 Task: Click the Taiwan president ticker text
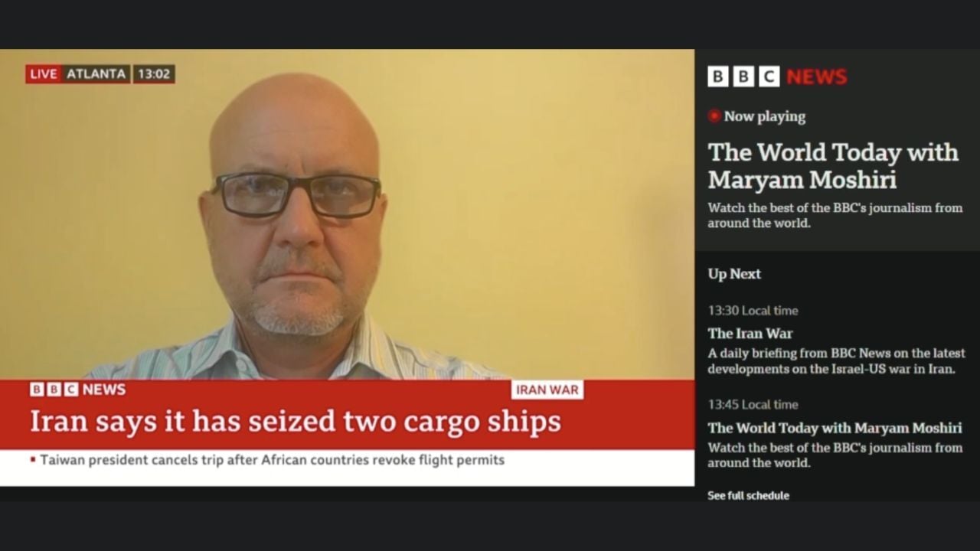click(273, 460)
